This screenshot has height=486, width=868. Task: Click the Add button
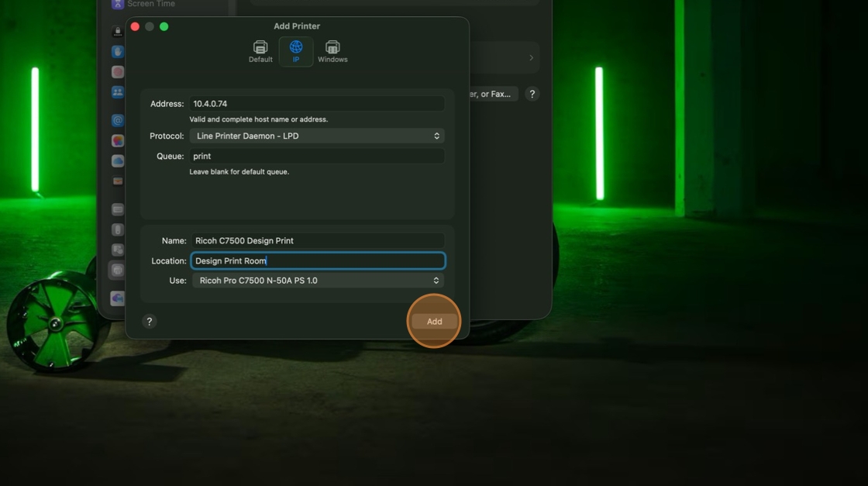(435, 322)
